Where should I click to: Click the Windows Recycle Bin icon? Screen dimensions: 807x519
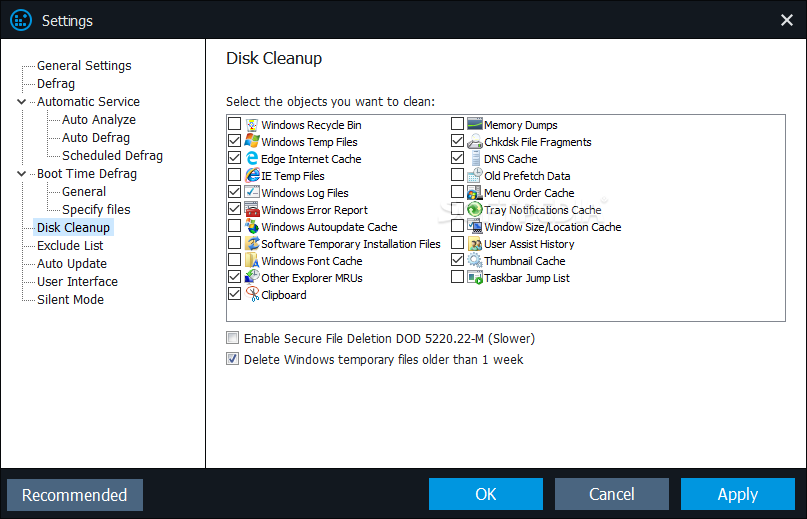252,125
